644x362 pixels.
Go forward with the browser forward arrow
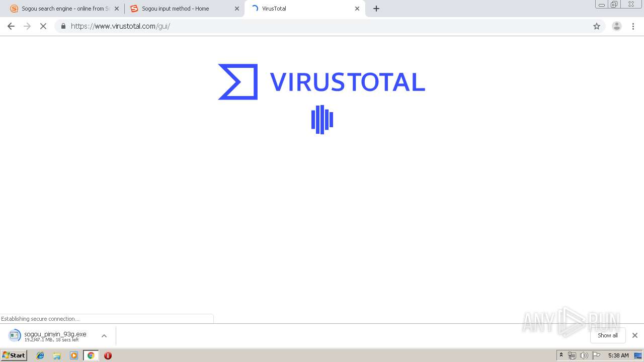click(x=27, y=26)
